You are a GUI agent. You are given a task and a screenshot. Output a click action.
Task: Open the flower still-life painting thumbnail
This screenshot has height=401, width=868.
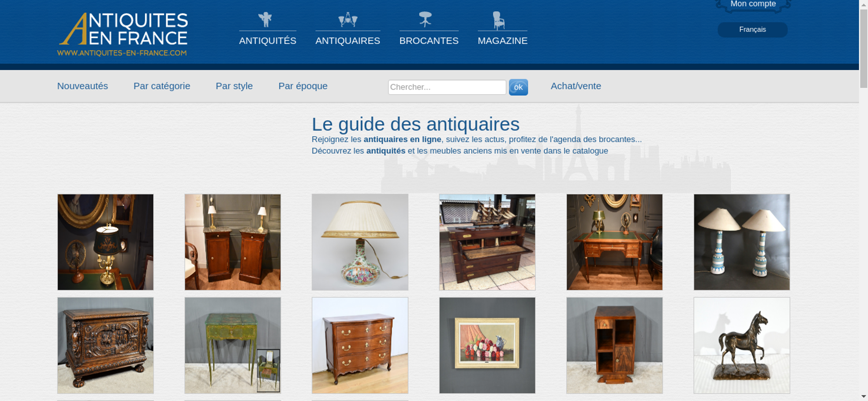[x=487, y=345]
